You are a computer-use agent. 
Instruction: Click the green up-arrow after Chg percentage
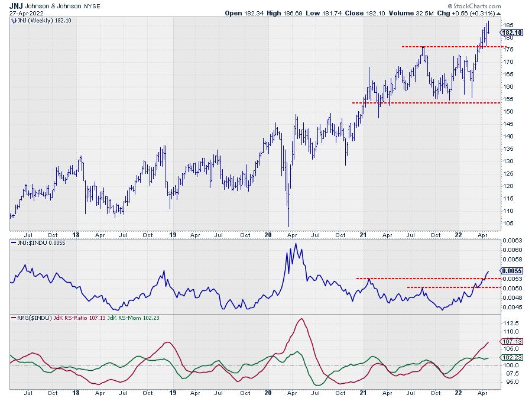point(500,12)
